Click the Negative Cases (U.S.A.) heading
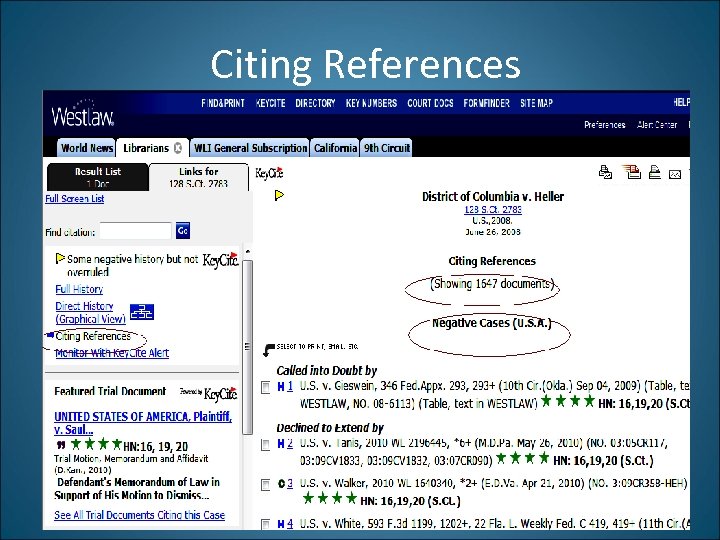Viewport: 720px width, 540px height. pyautogui.click(x=491, y=323)
